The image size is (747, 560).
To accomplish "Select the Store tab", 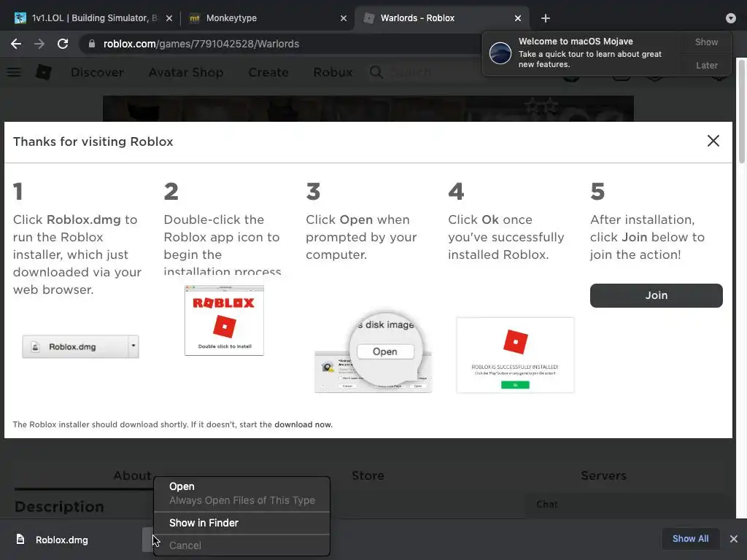I will point(368,475).
